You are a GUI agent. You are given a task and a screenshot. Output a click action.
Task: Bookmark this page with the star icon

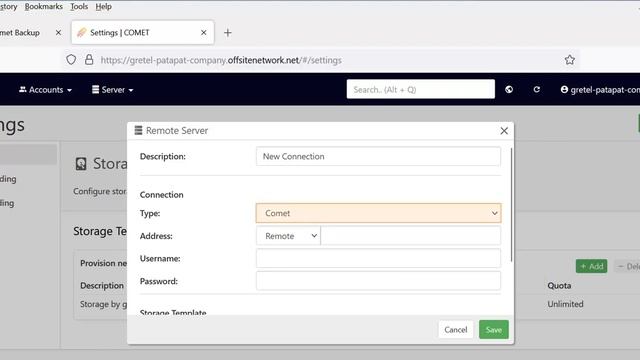pyautogui.click(x=569, y=60)
